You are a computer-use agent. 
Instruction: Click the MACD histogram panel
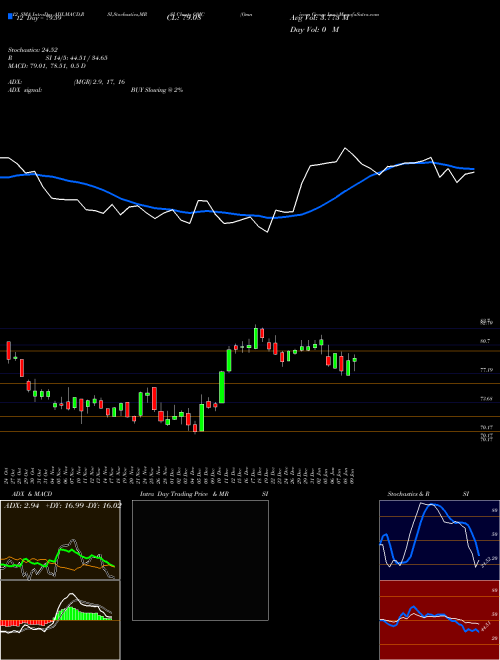60,620
